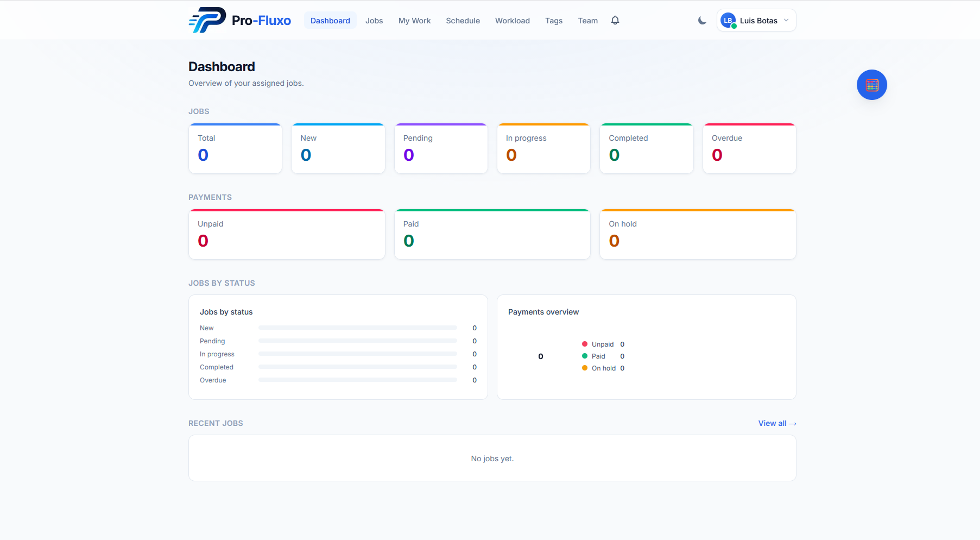The image size is (980, 540).
Task: Click the LB user avatar
Action: pos(728,21)
